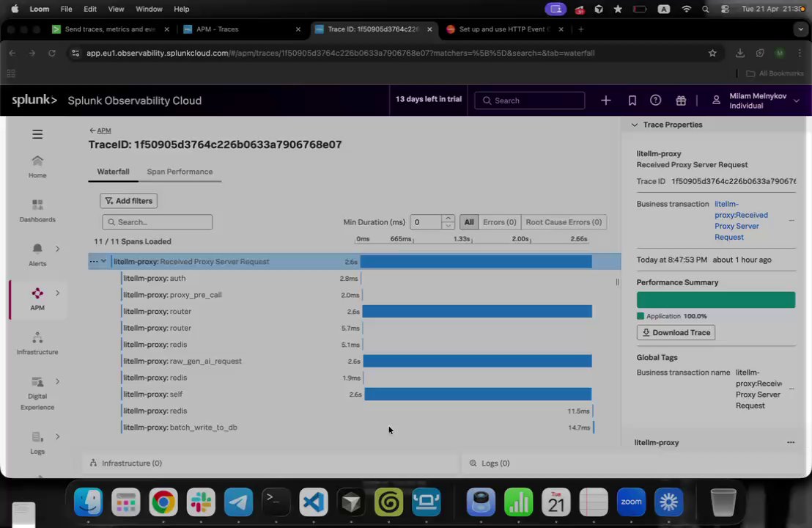Click the Min Duration input field
The height and width of the screenshot is (528, 812).
[427, 221]
